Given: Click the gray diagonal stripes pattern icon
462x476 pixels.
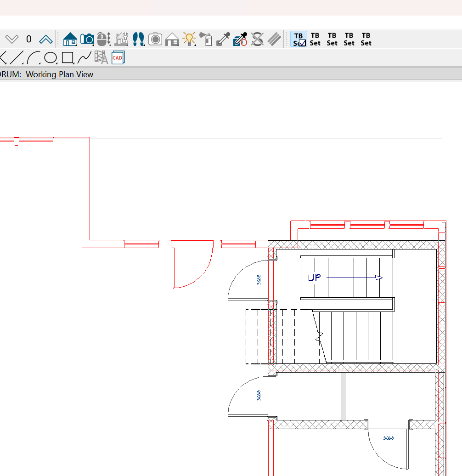Looking at the screenshot, I should [274, 39].
